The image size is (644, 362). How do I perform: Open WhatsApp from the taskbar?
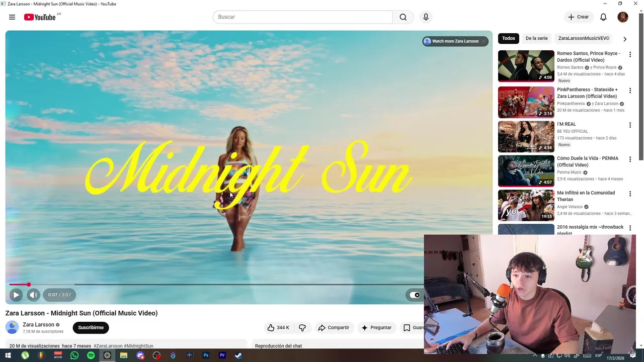coord(74,355)
